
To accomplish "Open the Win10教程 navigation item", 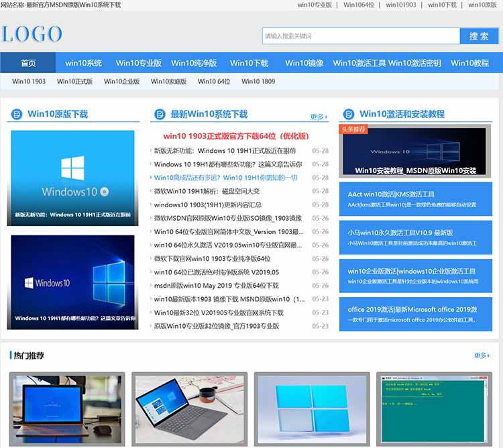I will pyautogui.click(x=469, y=63).
